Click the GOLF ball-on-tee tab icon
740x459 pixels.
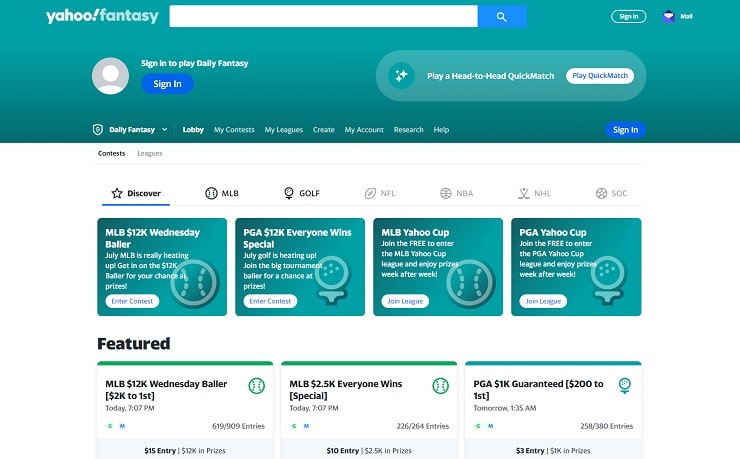click(x=289, y=193)
